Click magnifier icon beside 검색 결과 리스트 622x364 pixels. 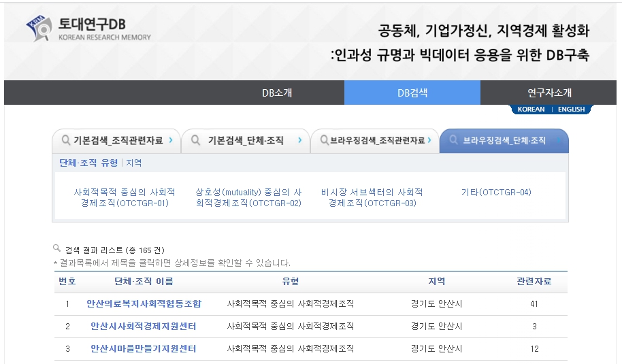click(57, 249)
